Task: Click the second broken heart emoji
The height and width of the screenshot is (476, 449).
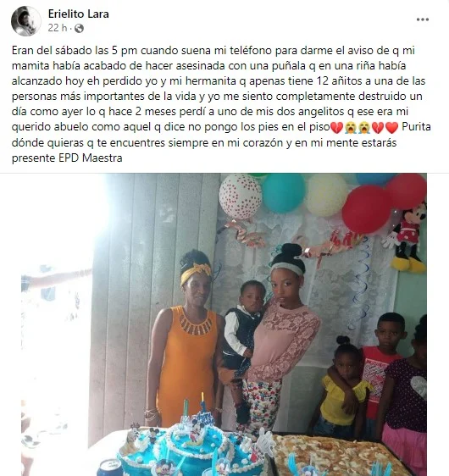Action: (378, 128)
